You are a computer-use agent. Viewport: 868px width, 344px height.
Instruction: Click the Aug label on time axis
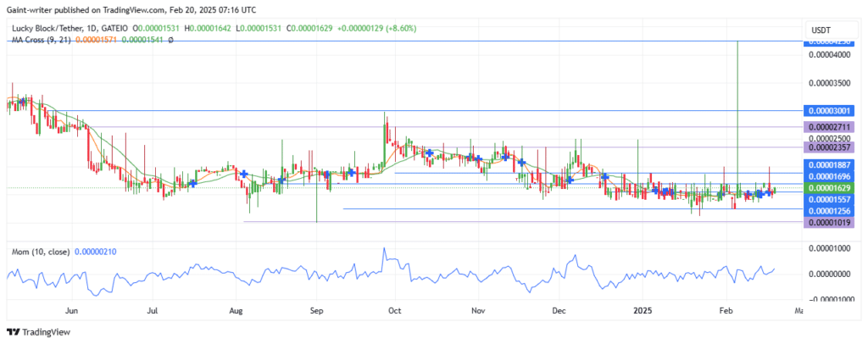236,311
